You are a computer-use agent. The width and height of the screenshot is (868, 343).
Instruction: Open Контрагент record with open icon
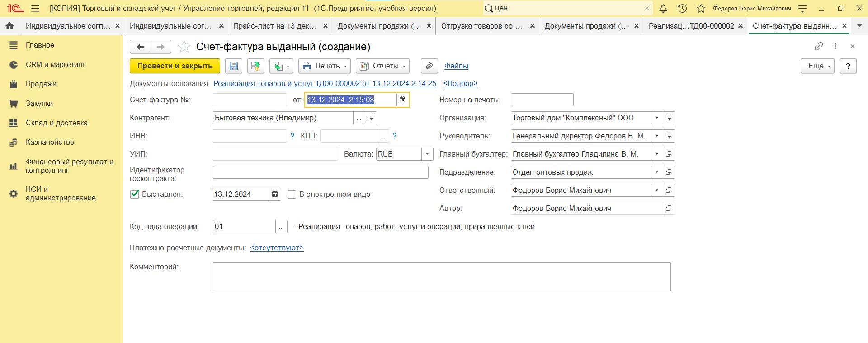371,118
